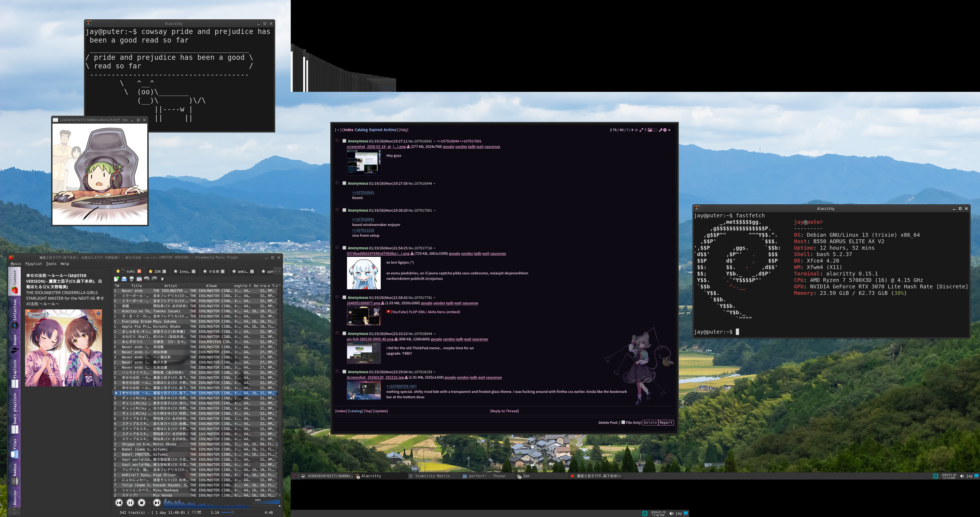Open post menu arrow next to No.107916944

coord(435,183)
